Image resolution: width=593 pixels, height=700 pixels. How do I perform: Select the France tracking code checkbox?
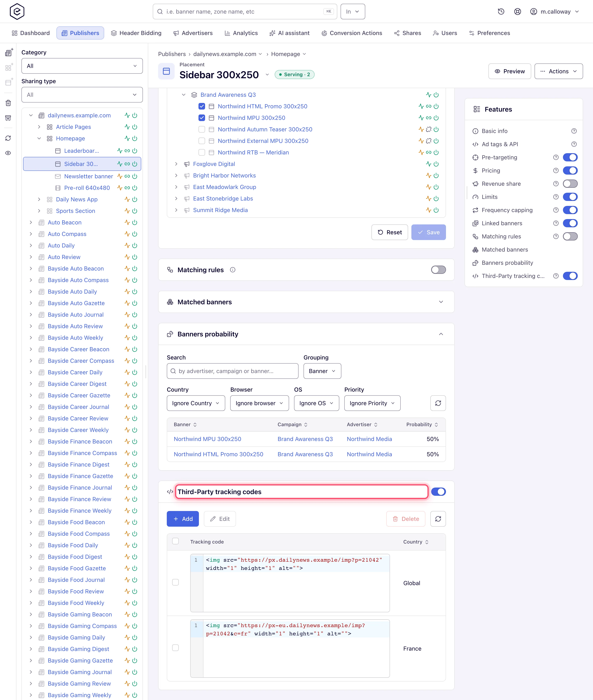[x=175, y=647]
